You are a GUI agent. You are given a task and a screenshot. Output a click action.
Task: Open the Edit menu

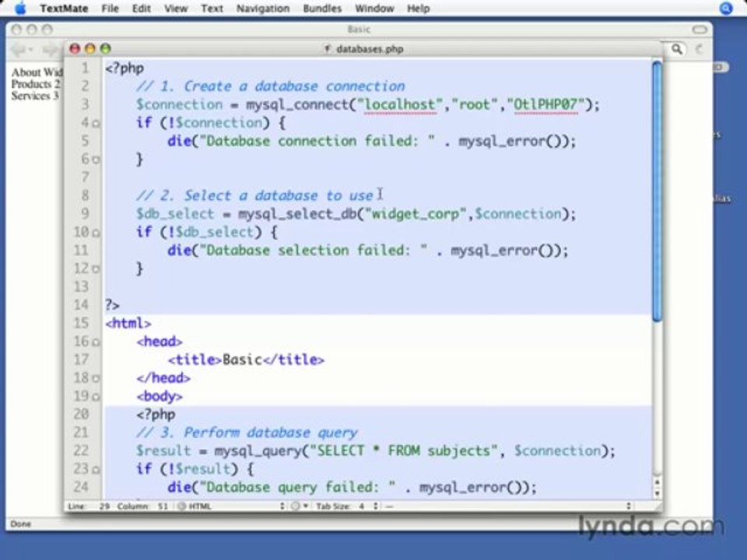[141, 8]
